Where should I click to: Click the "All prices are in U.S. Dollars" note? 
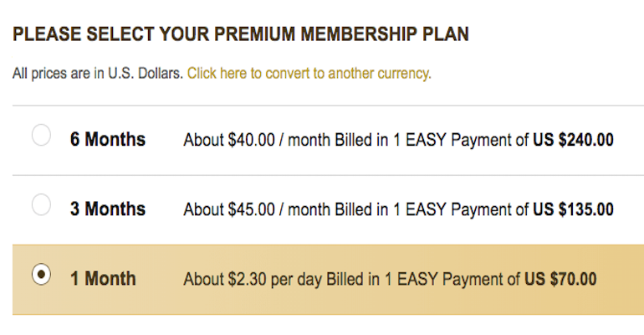coord(98,74)
